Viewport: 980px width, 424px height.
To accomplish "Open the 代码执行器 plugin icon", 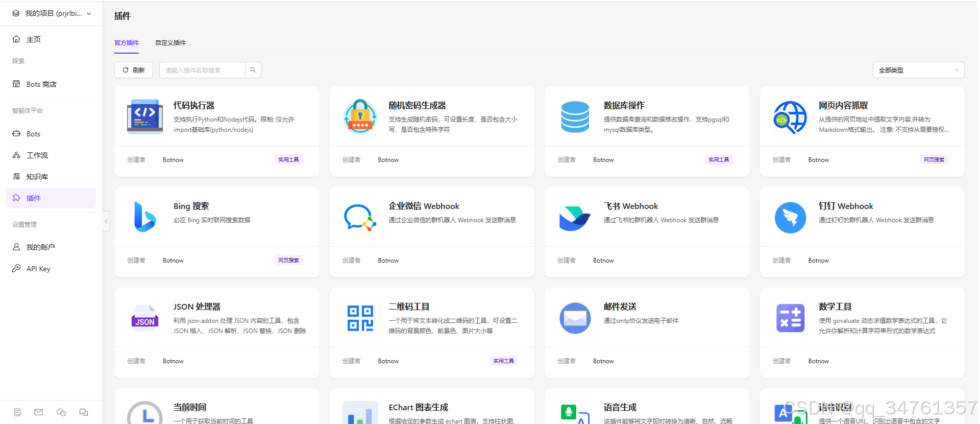I will click(x=145, y=116).
